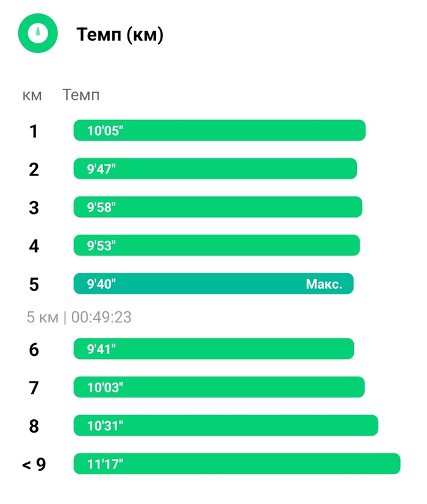
Task: Click the 10'31" pace bar
Action: click(226, 425)
